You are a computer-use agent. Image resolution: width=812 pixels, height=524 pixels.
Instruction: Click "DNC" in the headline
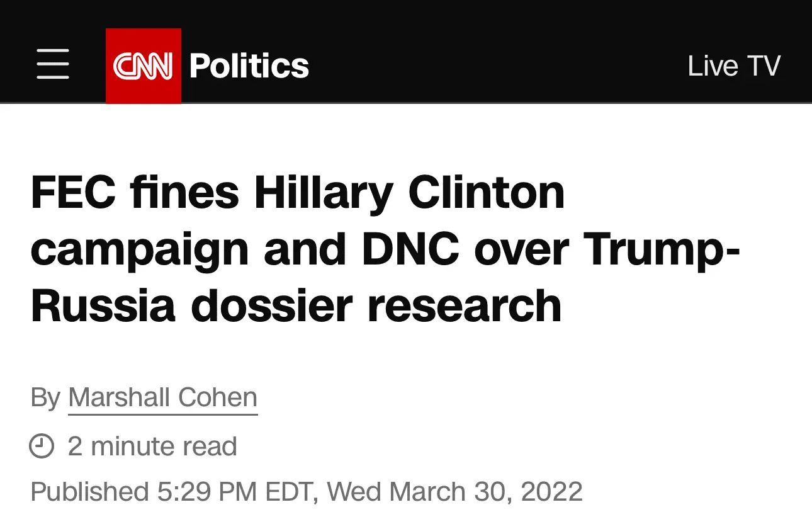click(410, 249)
